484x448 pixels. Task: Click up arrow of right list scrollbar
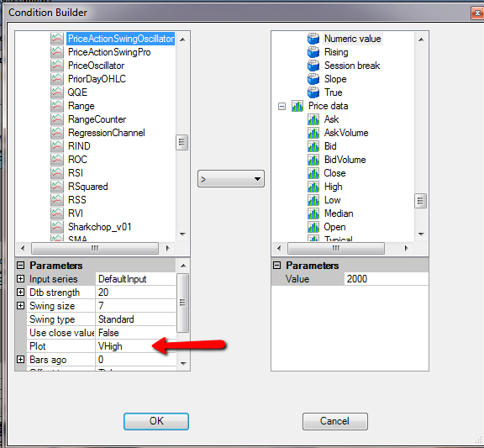point(421,40)
